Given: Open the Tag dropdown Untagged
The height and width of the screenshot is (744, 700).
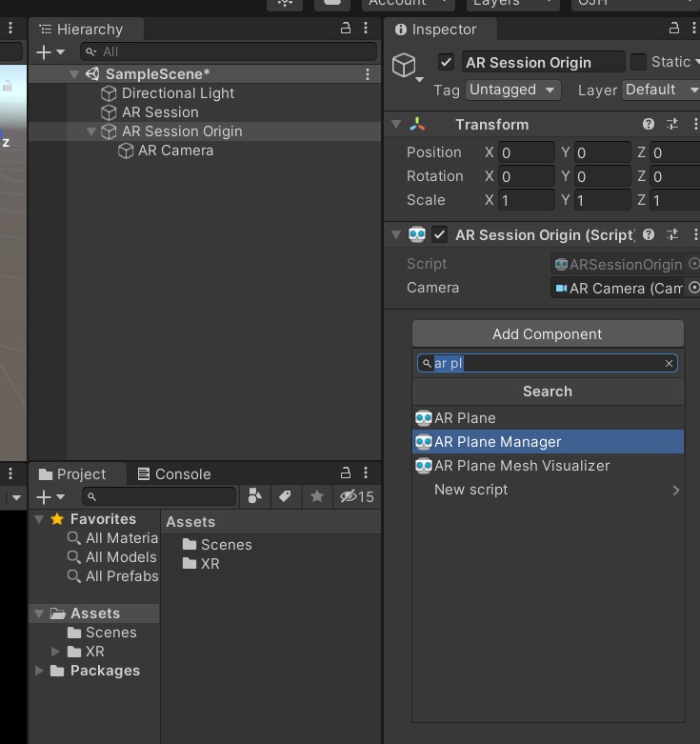Looking at the screenshot, I should point(512,90).
